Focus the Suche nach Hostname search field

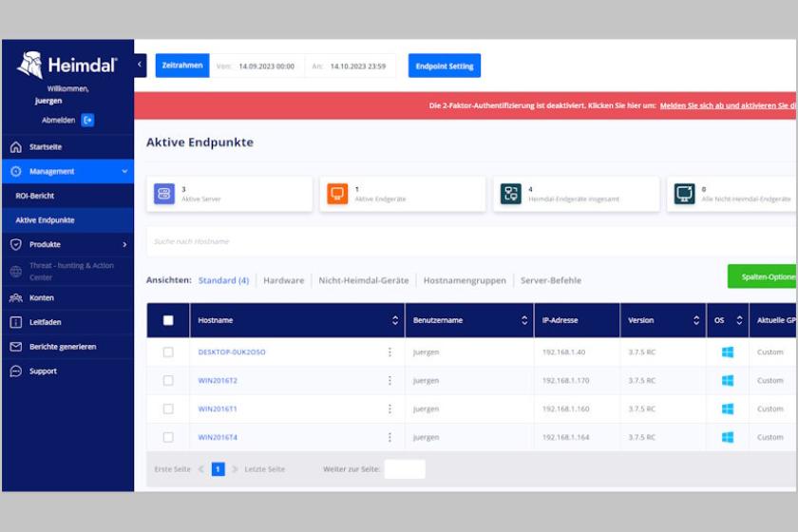(471, 241)
